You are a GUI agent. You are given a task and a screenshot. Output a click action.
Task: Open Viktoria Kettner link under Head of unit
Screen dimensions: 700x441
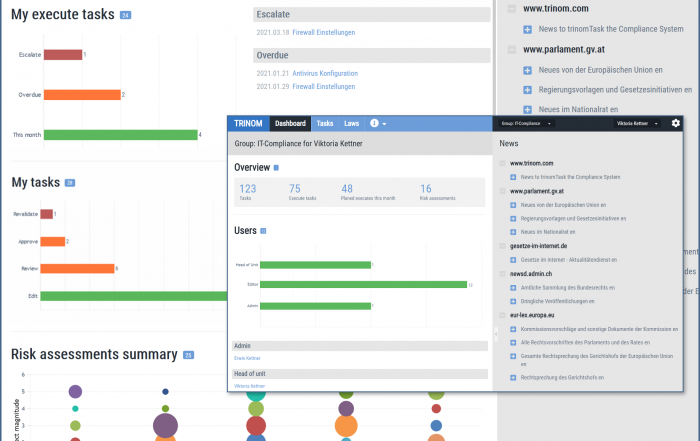click(250, 386)
